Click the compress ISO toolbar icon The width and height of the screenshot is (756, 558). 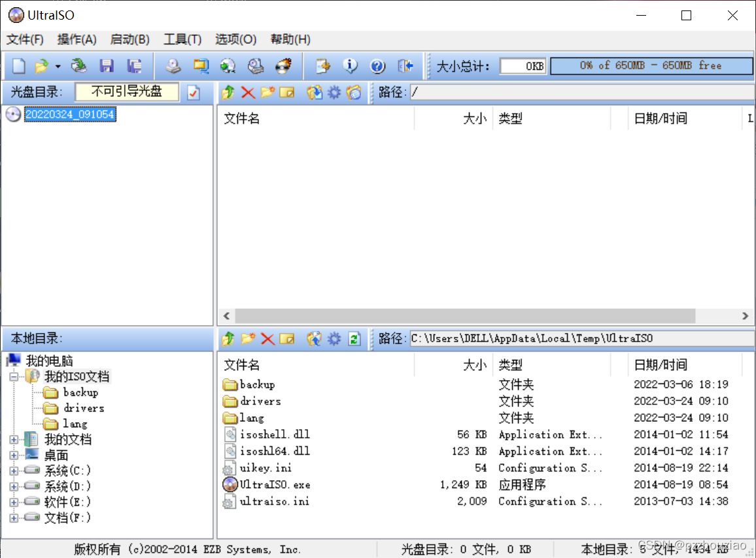tap(201, 65)
